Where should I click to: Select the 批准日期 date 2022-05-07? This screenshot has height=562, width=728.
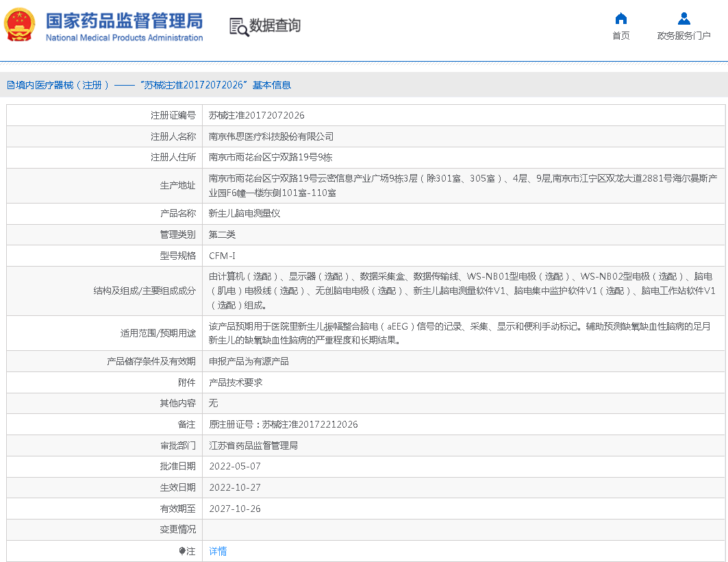tap(234, 466)
